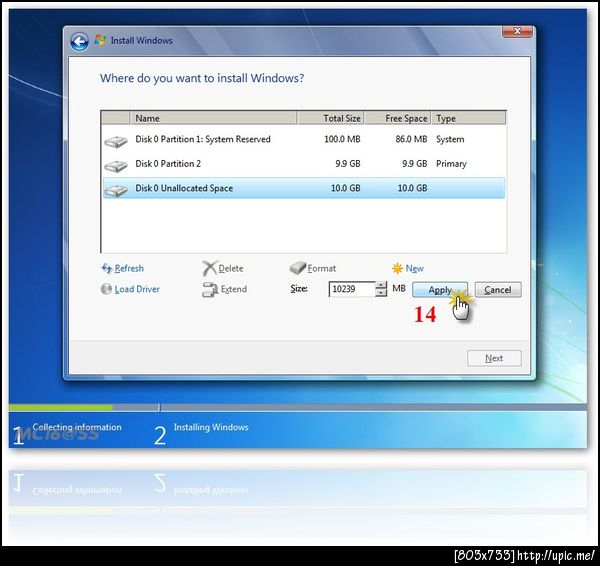Click the New link

[x=414, y=268]
